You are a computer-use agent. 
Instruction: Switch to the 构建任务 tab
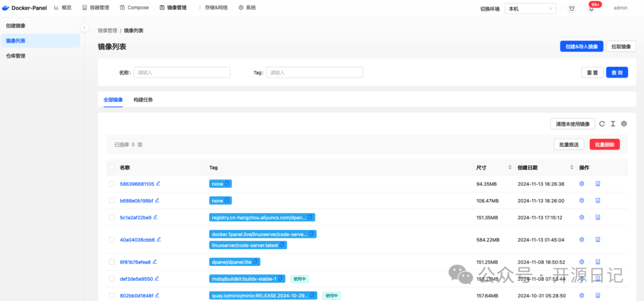click(x=143, y=100)
